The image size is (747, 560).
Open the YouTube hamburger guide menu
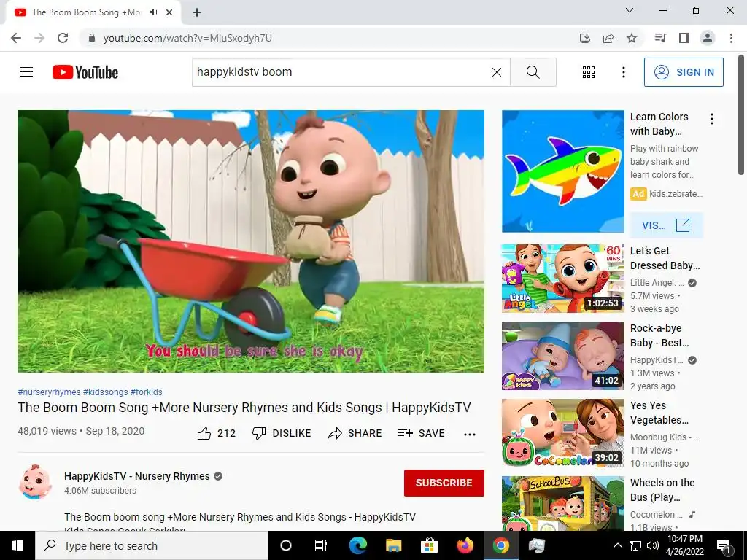point(26,72)
